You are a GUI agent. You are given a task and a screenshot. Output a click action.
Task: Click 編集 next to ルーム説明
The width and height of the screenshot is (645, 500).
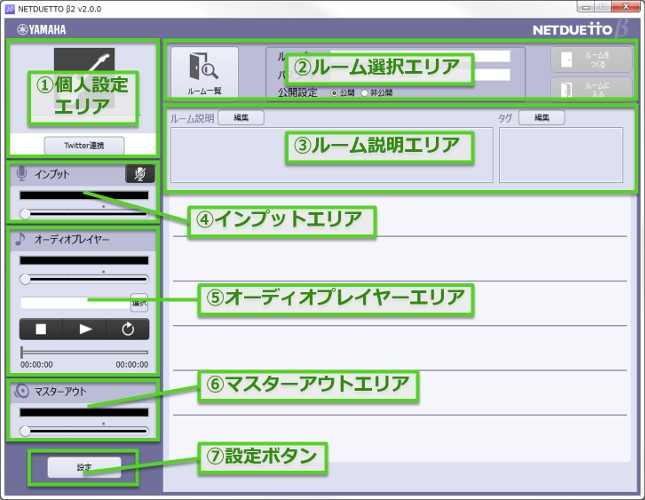(241, 118)
